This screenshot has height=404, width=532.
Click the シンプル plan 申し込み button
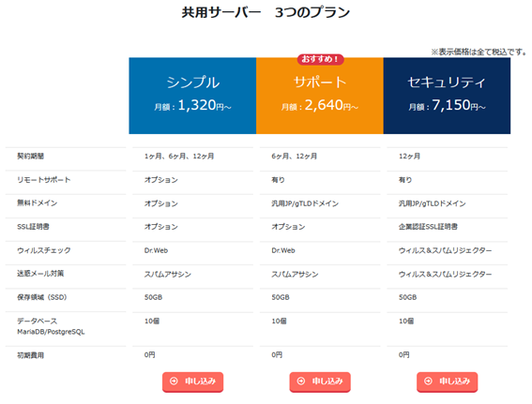pyautogui.click(x=192, y=382)
